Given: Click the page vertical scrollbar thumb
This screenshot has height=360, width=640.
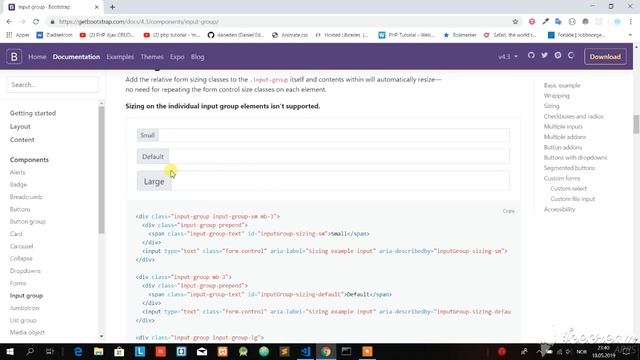Looking at the screenshot, I should pyautogui.click(x=636, y=124).
